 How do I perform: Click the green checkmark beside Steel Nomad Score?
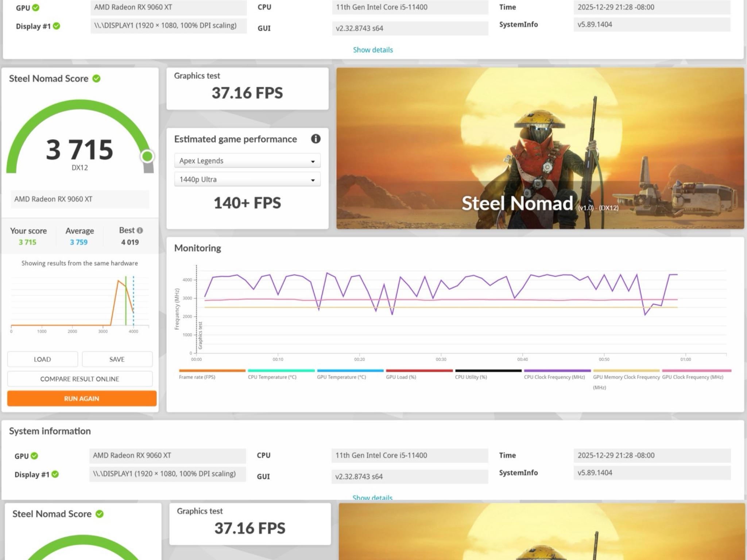[96, 79]
